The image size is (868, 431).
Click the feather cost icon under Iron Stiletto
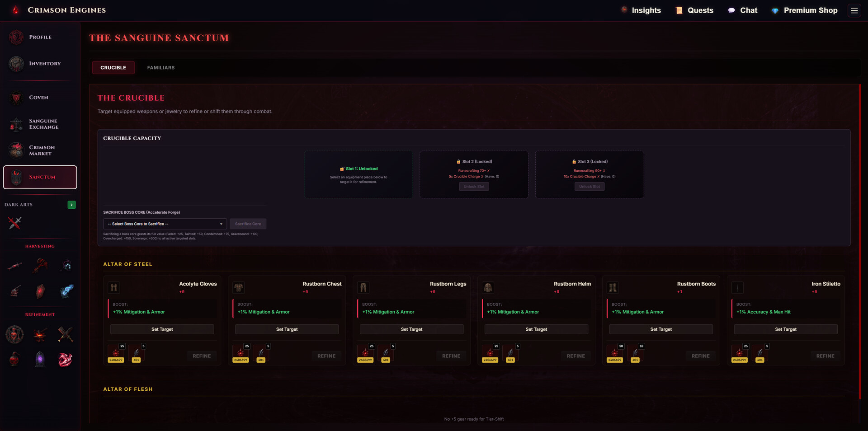(x=760, y=354)
